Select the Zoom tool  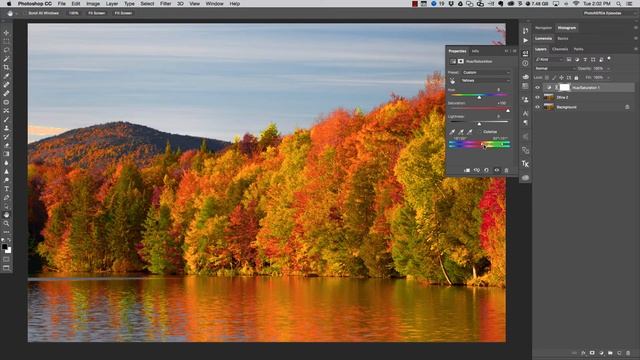(x=6, y=223)
